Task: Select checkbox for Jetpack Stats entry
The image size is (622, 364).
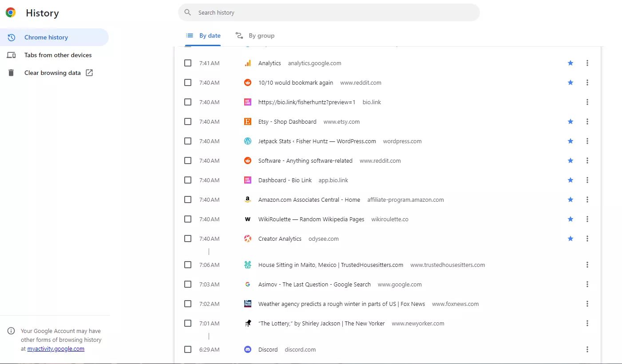Action: click(188, 141)
